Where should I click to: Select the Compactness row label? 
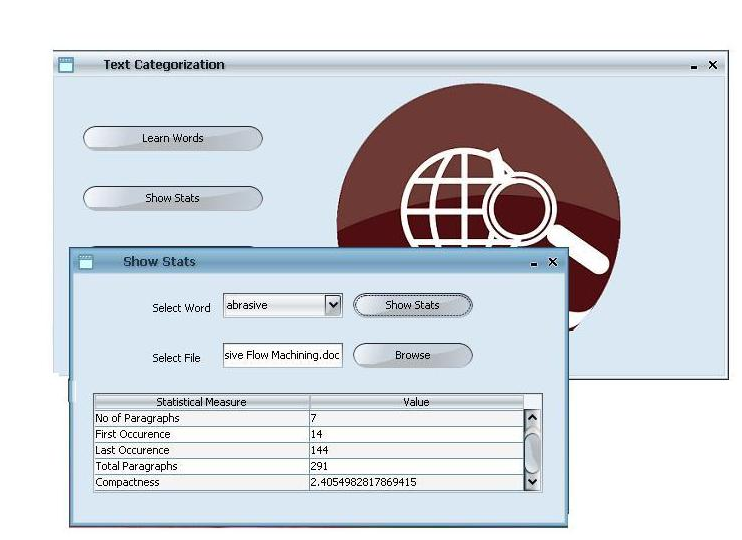coord(127,482)
